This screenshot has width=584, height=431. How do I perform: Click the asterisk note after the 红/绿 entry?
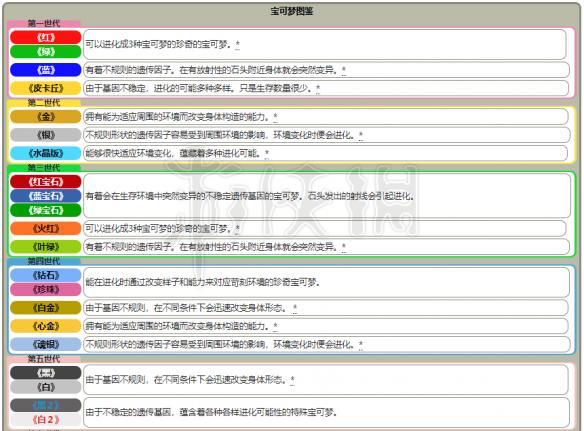coord(238,44)
